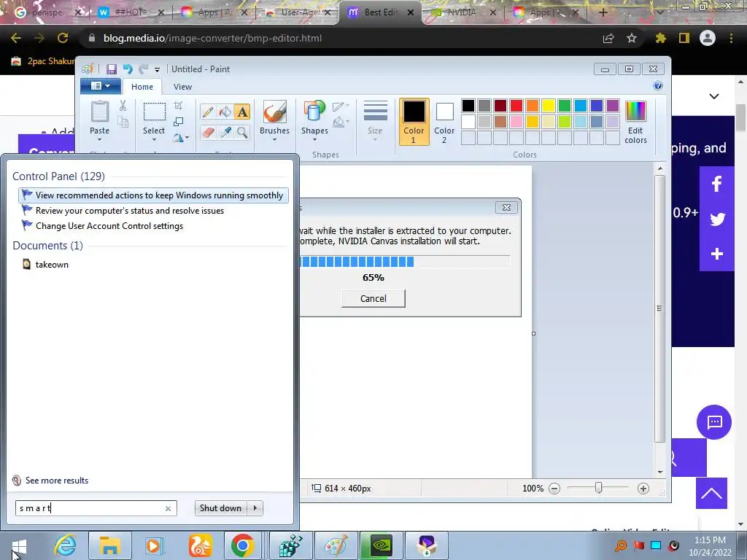Clear the Start menu search text
This screenshot has height=560, width=747.
(168, 508)
